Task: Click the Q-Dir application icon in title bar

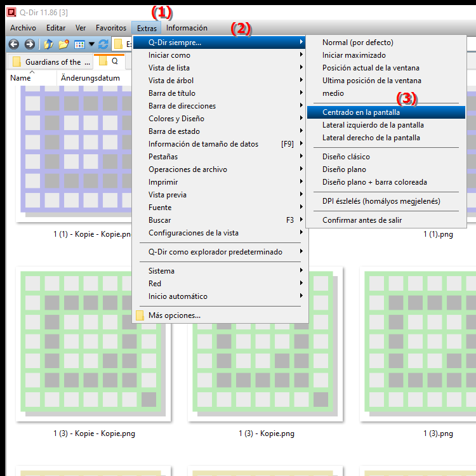Action: 11,12
